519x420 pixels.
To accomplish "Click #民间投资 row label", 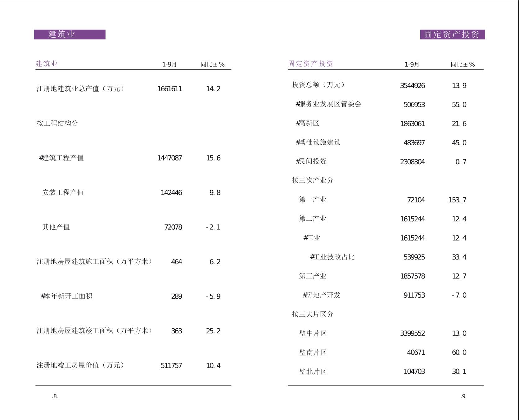I will [311, 161].
